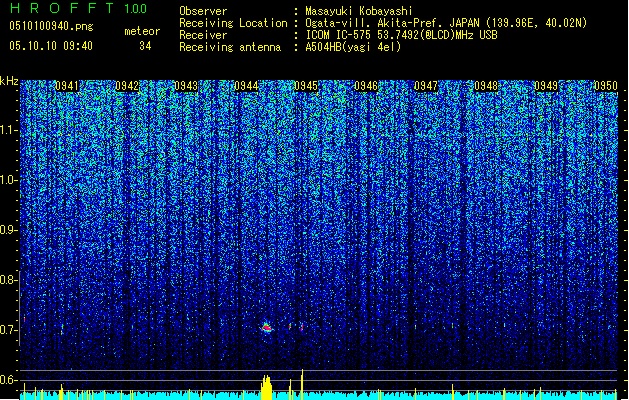Screen dimensions: 629x400
Task: Click the 0941 time marker
Action: tap(67, 86)
